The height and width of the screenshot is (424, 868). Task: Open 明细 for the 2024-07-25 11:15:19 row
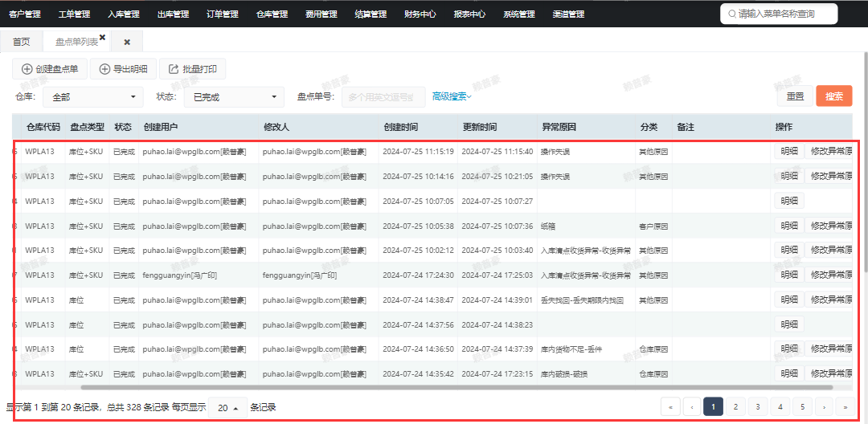tap(789, 151)
